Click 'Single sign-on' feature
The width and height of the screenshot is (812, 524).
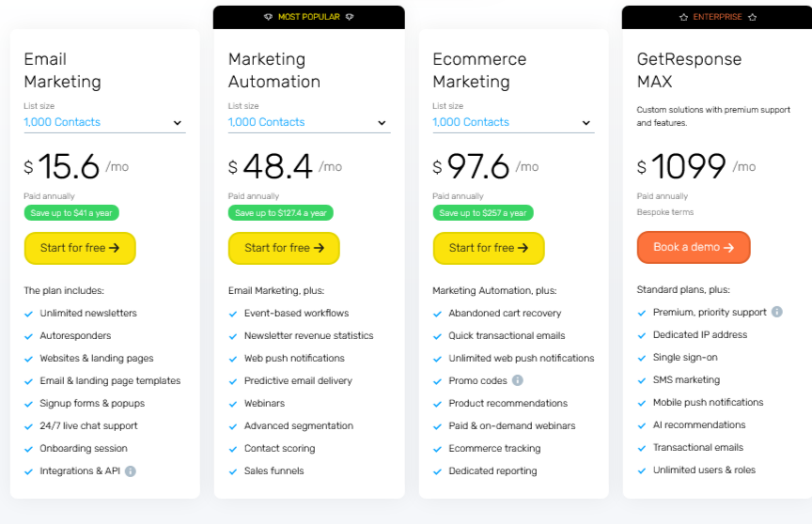(685, 358)
